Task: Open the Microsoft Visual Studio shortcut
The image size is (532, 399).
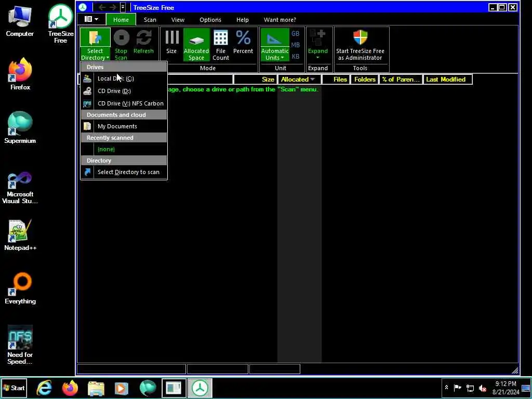Action: [20, 188]
